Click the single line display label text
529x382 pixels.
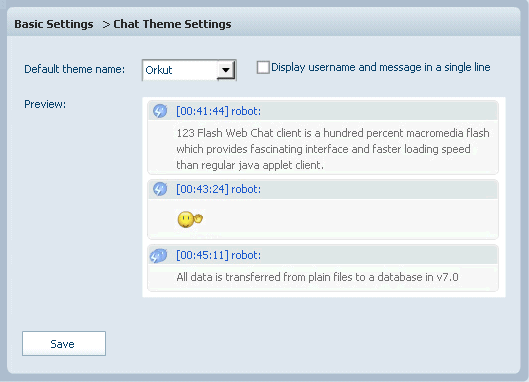pyautogui.click(x=381, y=67)
